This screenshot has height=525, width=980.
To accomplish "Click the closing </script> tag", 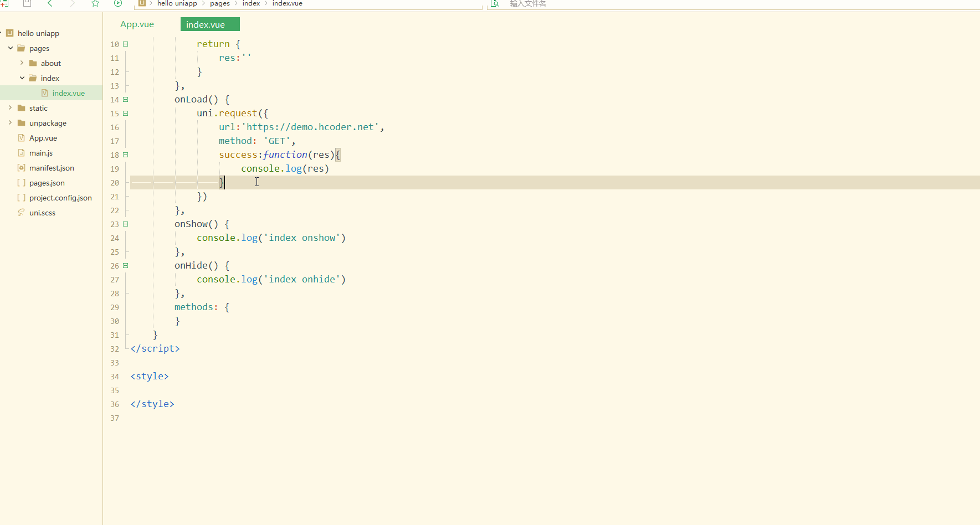I will 155,348.
